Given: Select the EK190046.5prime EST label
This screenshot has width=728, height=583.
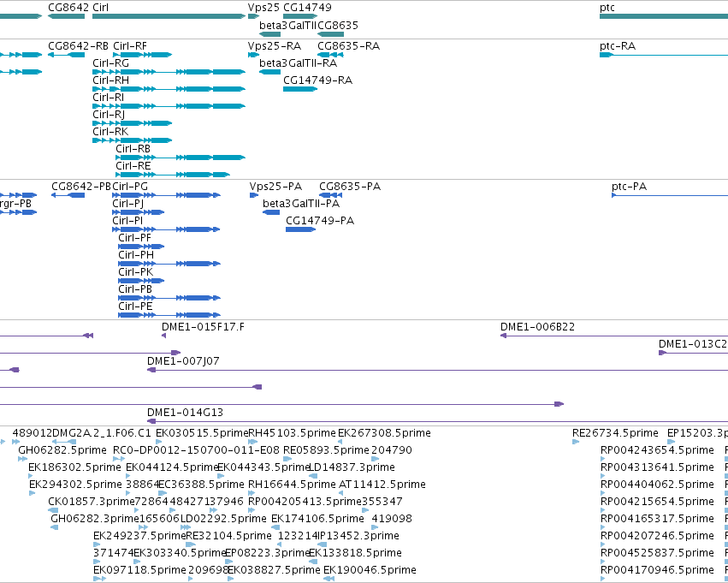Looking at the screenshot, I should tap(370, 571).
